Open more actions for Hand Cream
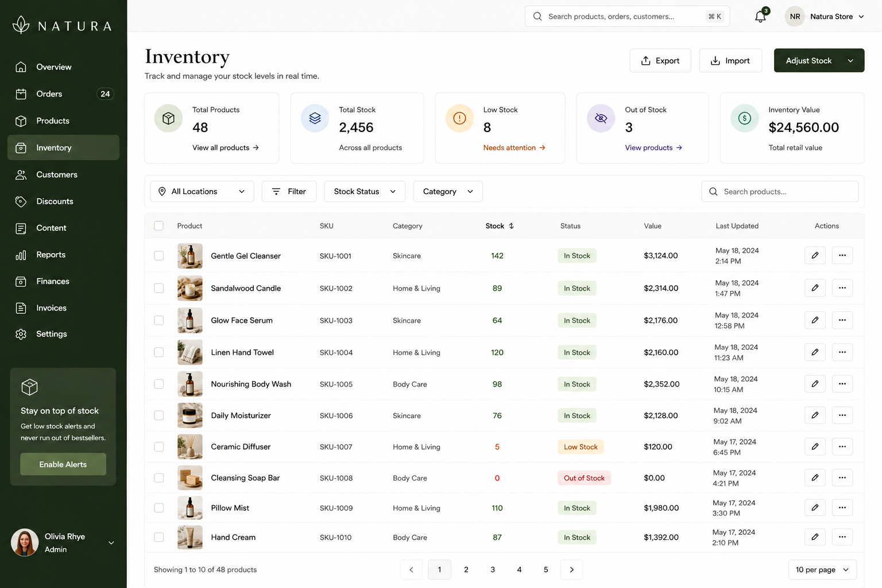The height and width of the screenshot is (588, 882). [842, 537]
